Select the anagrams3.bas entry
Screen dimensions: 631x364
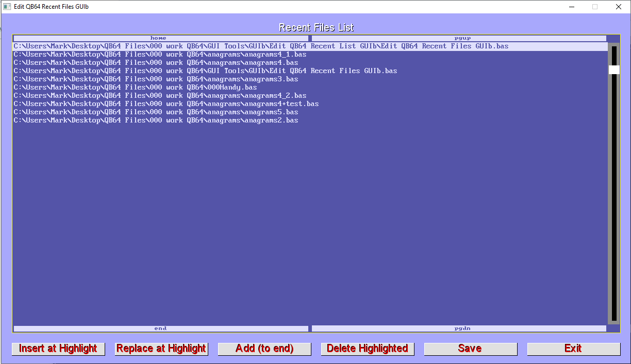[310, 79]
